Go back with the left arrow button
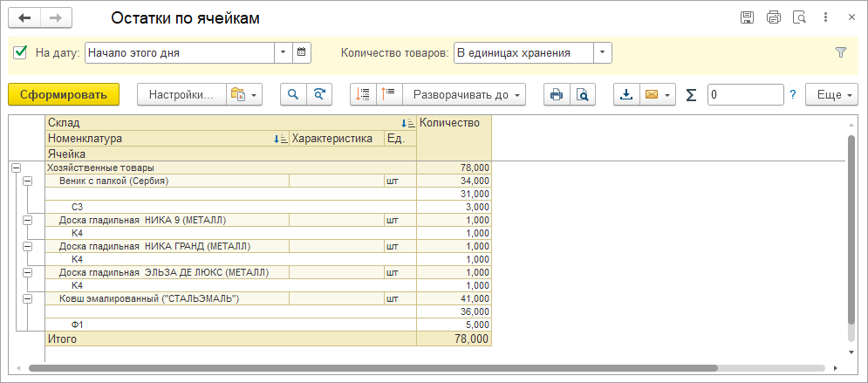 coord(24,18)
